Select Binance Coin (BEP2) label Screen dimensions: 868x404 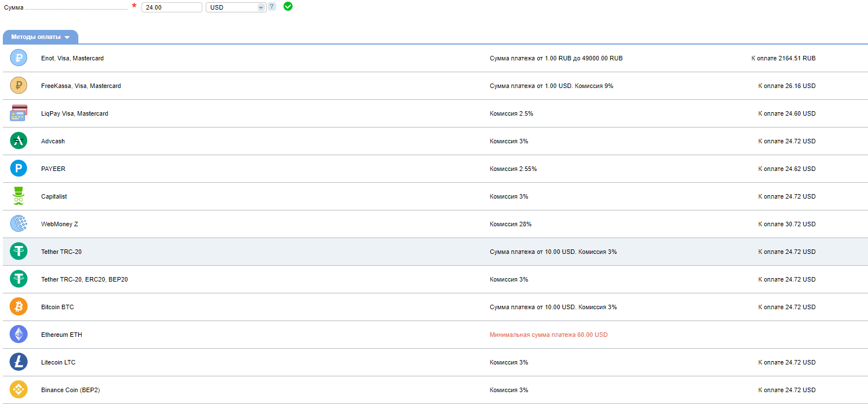click(x=70, y=390)
